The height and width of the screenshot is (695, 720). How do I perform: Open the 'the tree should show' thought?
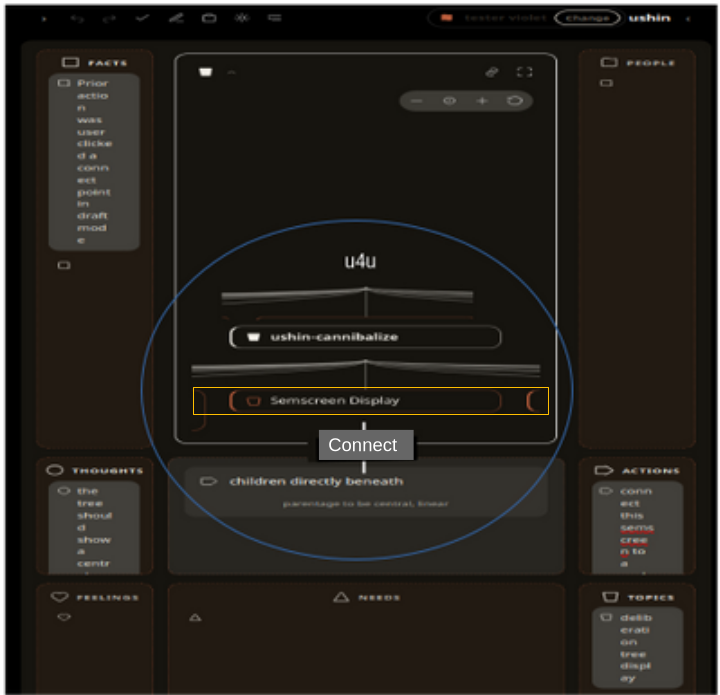[94, 527]
